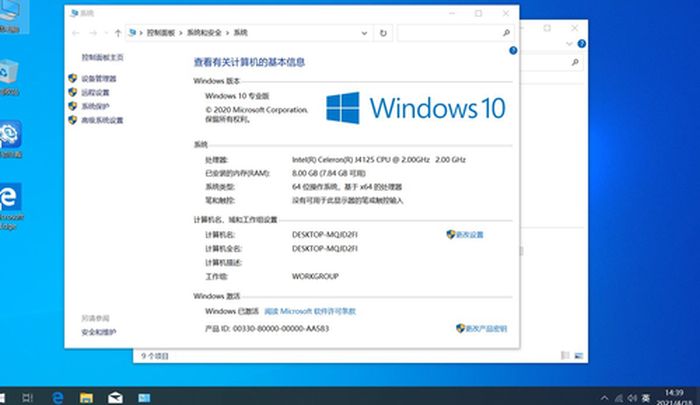Select 系统 in the address breadcrumb
Screen dimensions: 700x405
click(240, 33)
